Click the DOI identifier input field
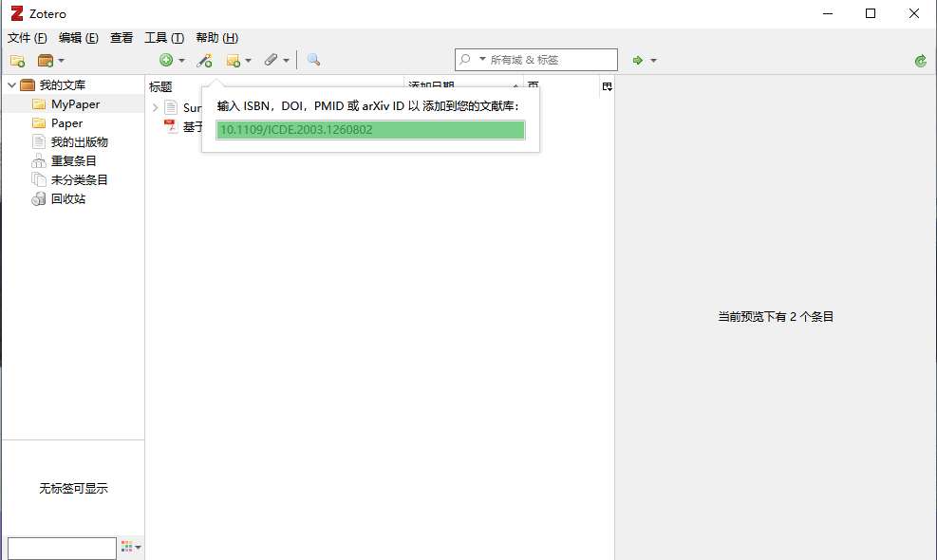The width and height of the screenshot is (937, 560). click(x=370, y=130)
